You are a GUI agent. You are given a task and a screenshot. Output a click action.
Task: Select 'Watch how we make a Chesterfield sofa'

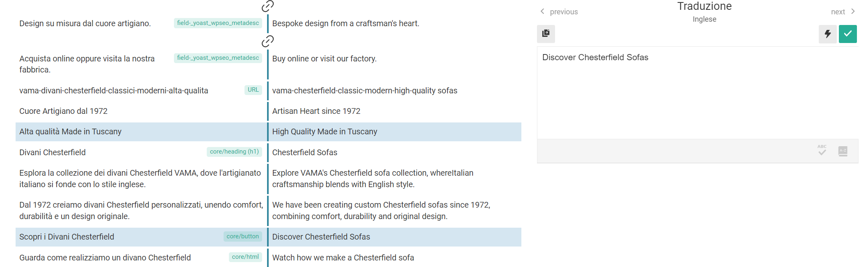click(x=343, y=258)
